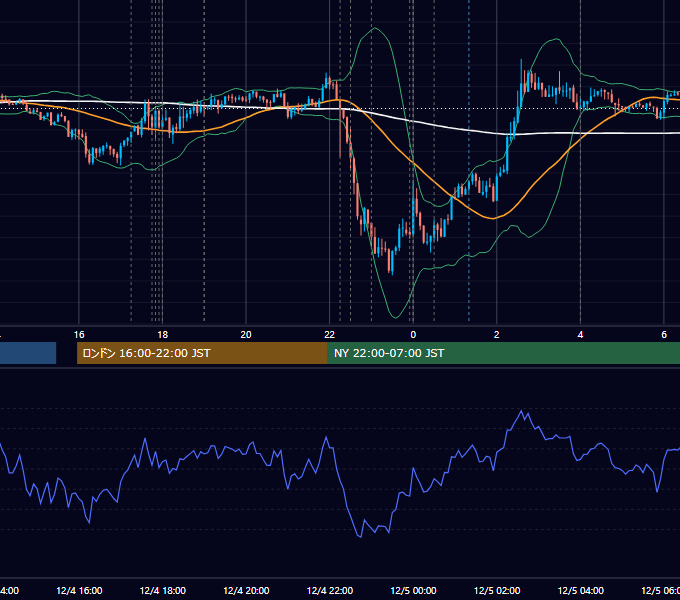The height and width of the screenshot is (600, 680).
Task: Click the 12/4 20:00 date label
Action: click(246, 591)
